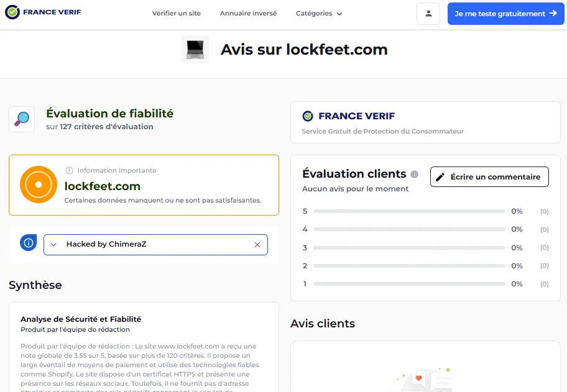Clear the selection with the X in dropdown

coord(257,245)
